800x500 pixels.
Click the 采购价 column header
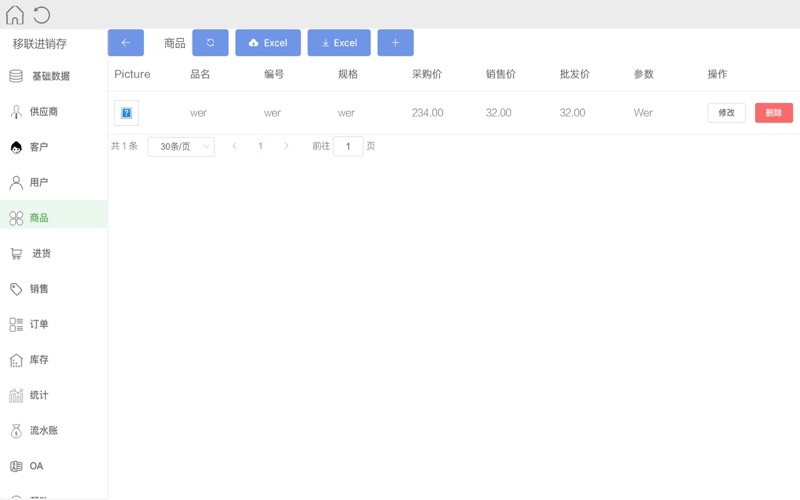[427, 74]
